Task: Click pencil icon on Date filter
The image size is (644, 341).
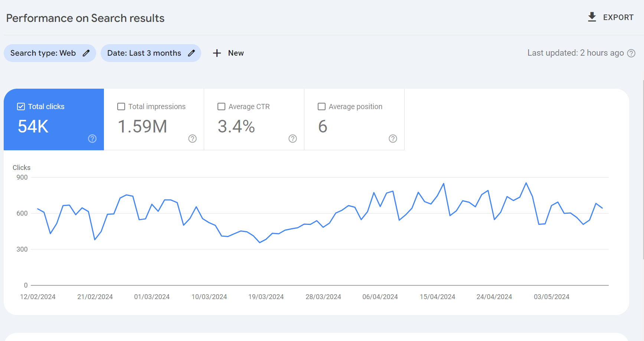Action: [x=191, y=53]
